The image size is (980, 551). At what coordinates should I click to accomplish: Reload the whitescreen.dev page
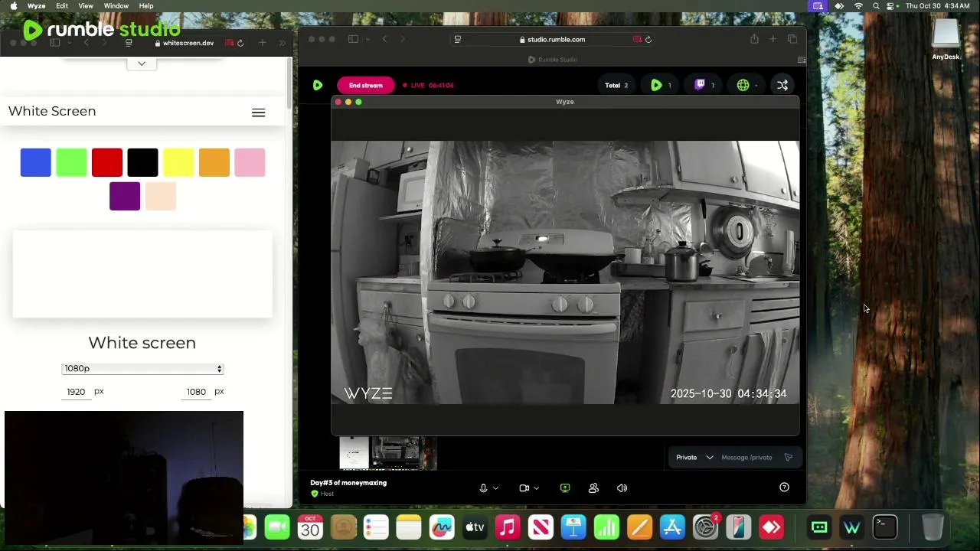click(240, 43)
